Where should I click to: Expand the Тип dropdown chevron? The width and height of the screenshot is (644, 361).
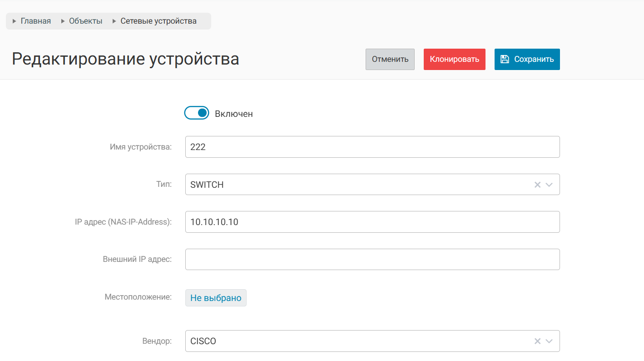click(549, 185)
